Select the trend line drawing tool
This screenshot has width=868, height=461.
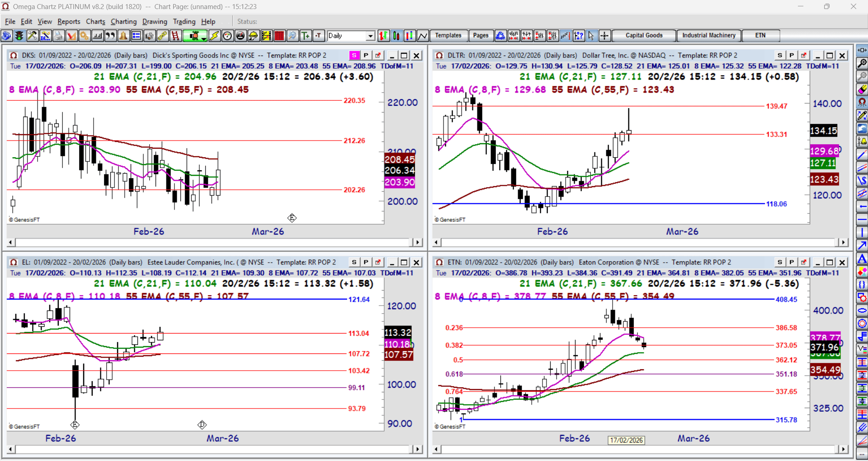pos(862,155)
